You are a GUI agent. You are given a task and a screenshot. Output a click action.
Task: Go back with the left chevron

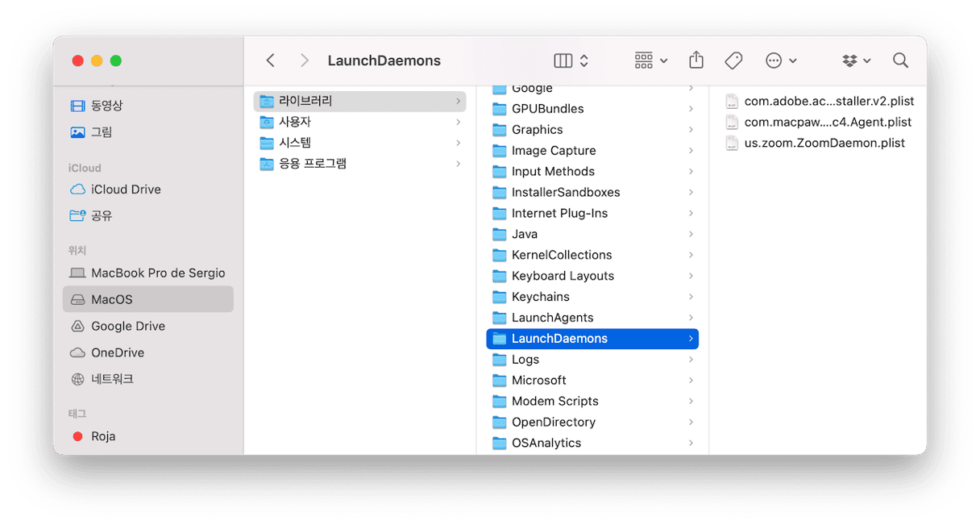271,60
